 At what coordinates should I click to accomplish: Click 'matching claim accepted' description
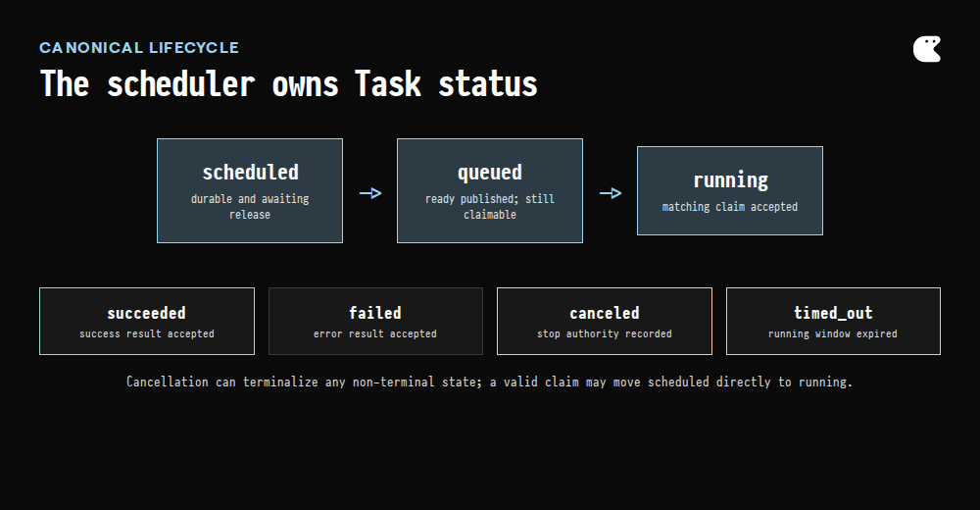click(x=730, y=207)
